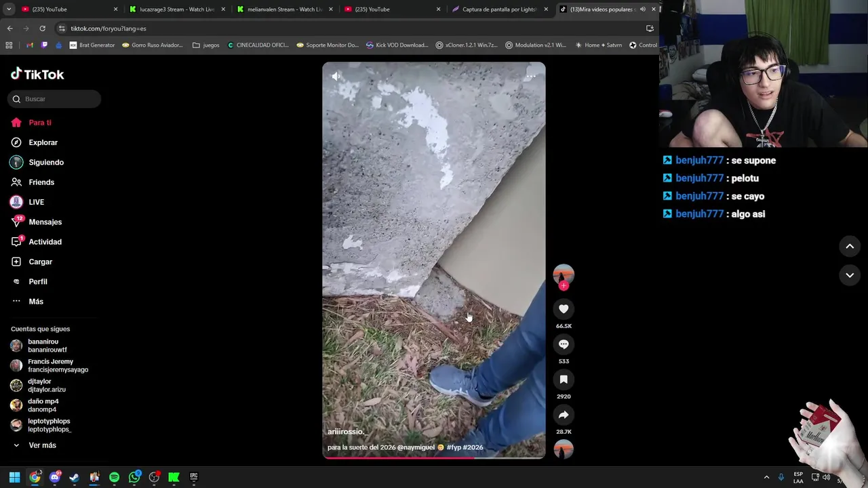Image resolution: width=868 pixels, height=488 pixels.
Task: Go back with the browser back arrow
Action: (x=9, y=28)
